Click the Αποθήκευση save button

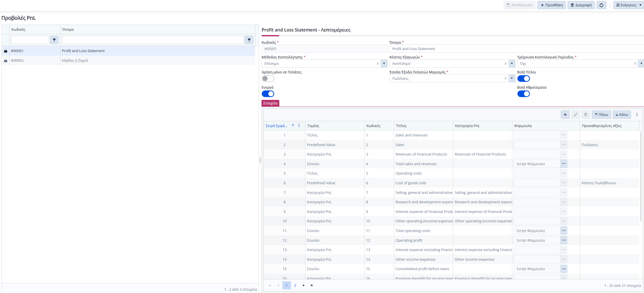[x=519, y=5]
